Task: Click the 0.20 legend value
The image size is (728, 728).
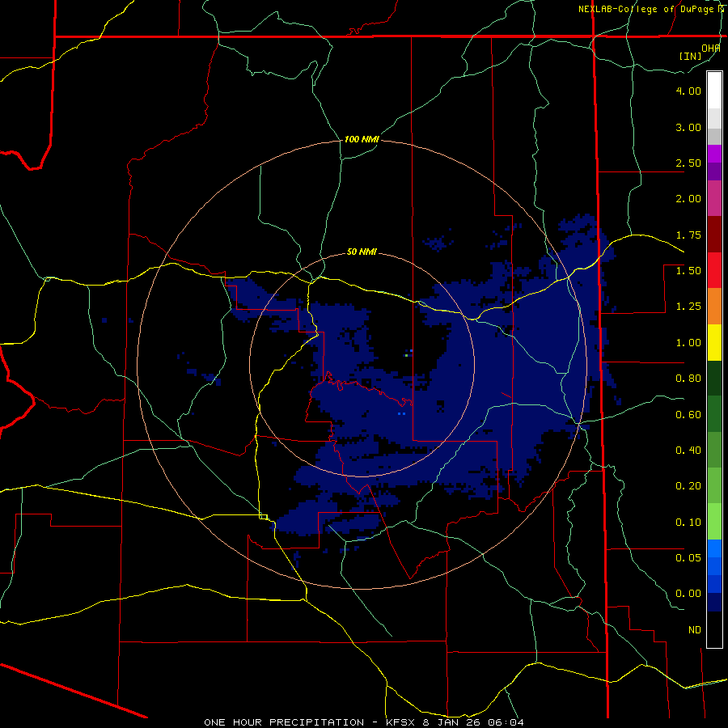Action: point(688,486)
